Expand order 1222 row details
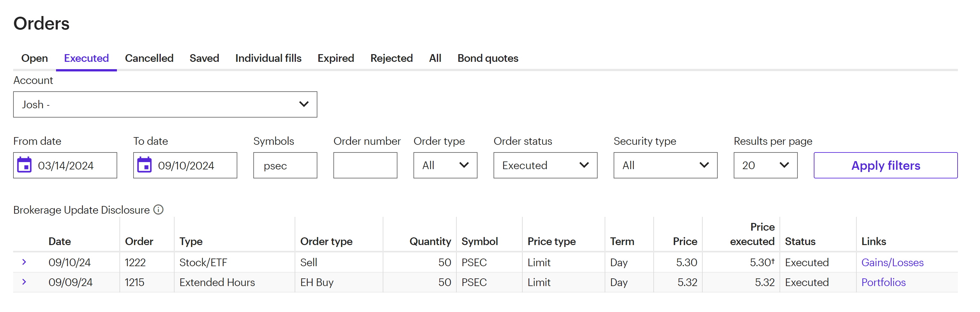Viewport: 980px width, 312px height. point(24,262)
